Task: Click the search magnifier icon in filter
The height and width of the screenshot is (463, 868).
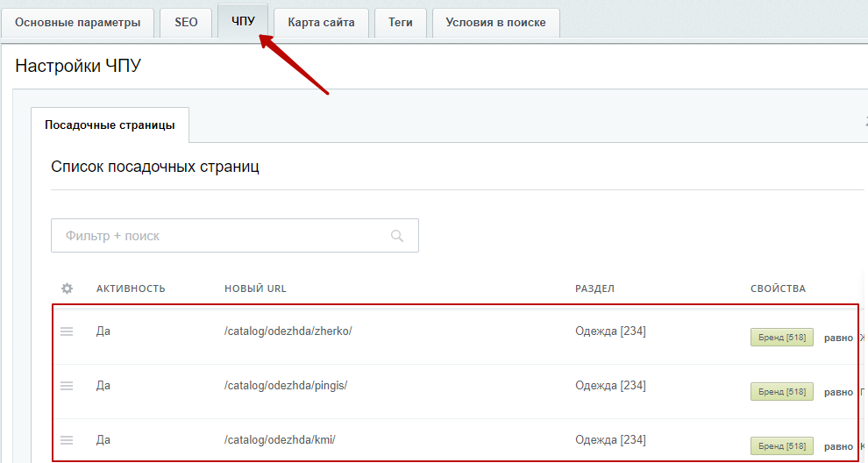Action: (x=397, y=236)
